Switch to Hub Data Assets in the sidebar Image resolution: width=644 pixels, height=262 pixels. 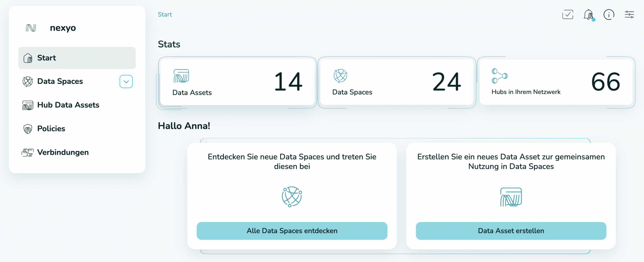[68, 105]
